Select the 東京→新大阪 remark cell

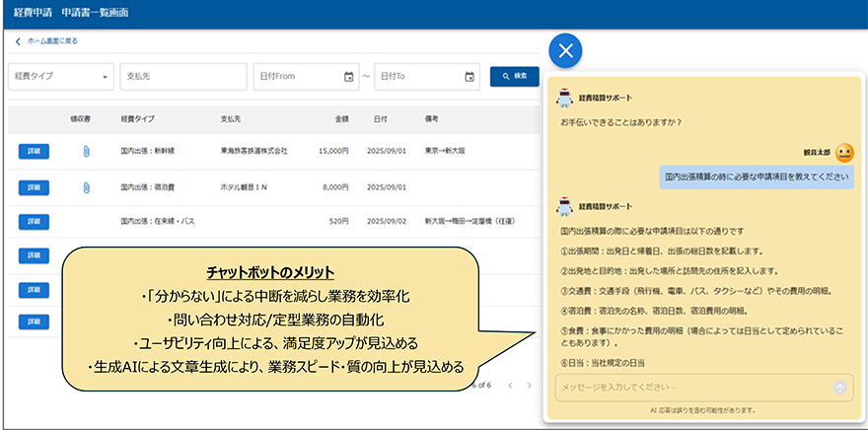(445, 151)
